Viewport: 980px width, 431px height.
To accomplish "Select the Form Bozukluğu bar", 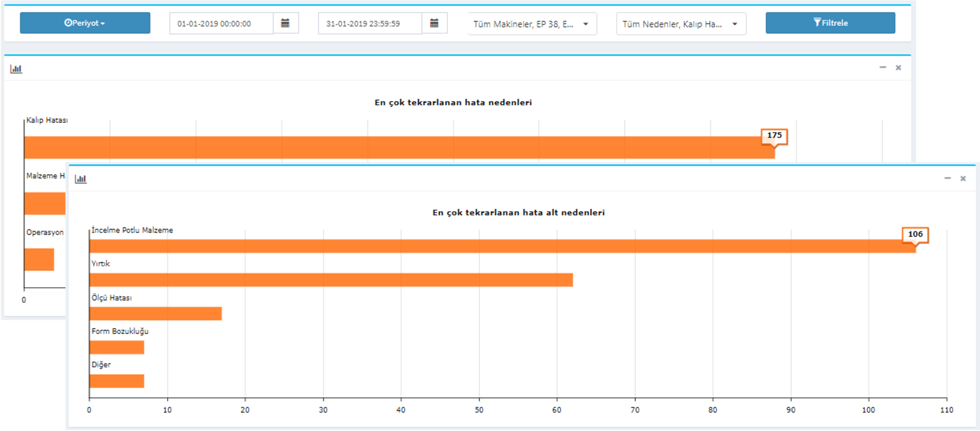I will (117, 348).
